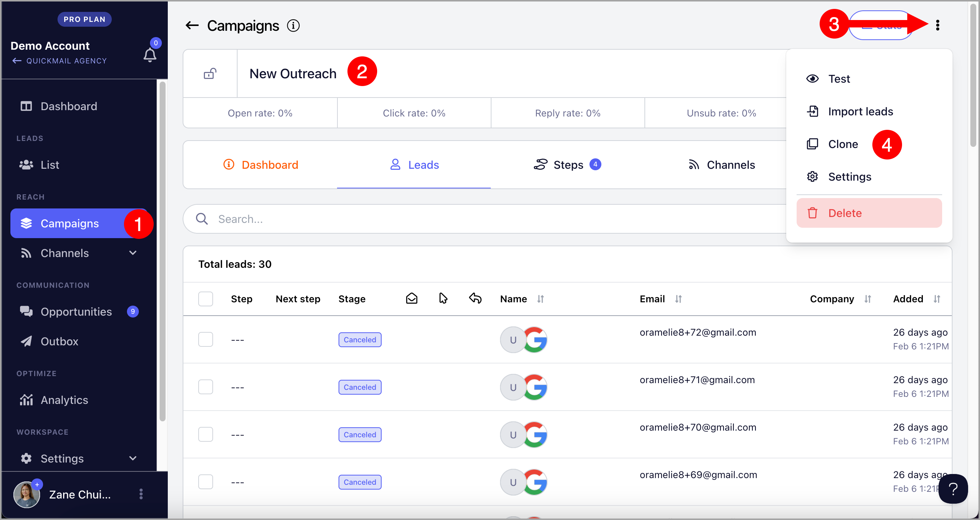Viewport: 980px width, 520px height.
Task: Open Opportunities in sidebar
Action: pos(79,312)
